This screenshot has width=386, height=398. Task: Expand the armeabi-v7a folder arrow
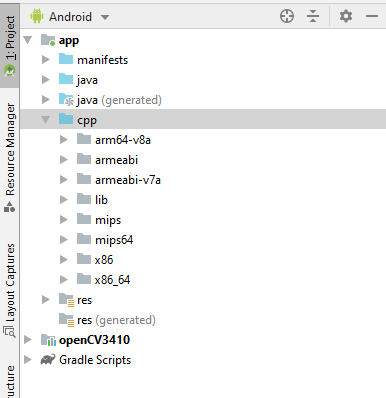pyautogui.click(x=64, y=180)
